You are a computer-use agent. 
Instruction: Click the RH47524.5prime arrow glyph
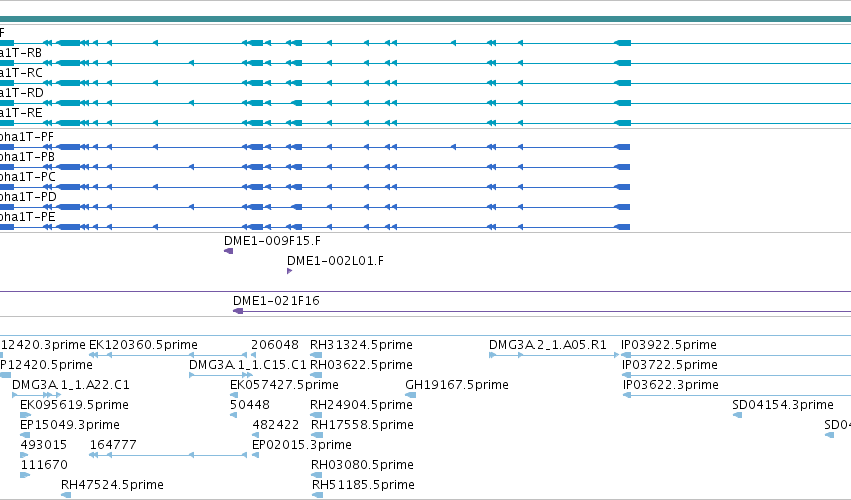[x=66, y=495]
